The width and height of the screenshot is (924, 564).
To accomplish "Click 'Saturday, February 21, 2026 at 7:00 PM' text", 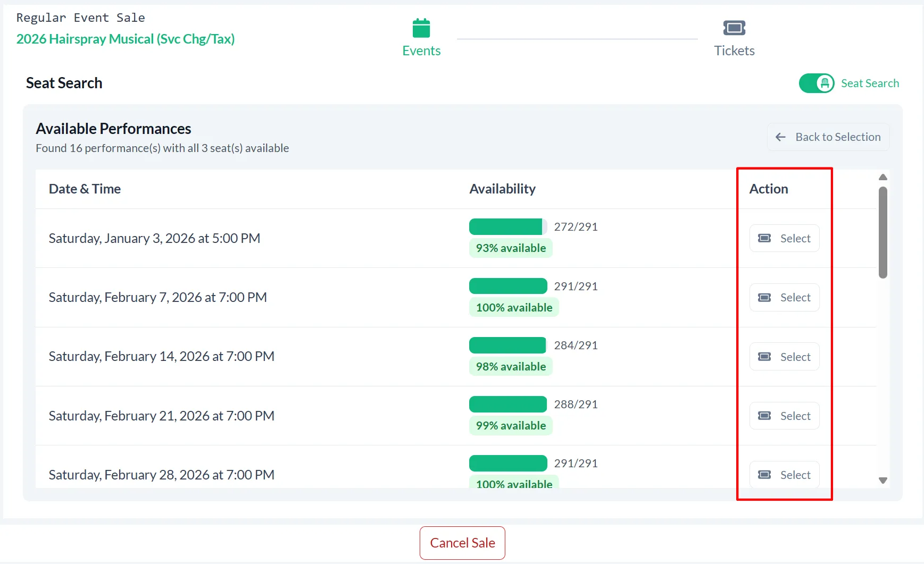I will tap(162, 416).
